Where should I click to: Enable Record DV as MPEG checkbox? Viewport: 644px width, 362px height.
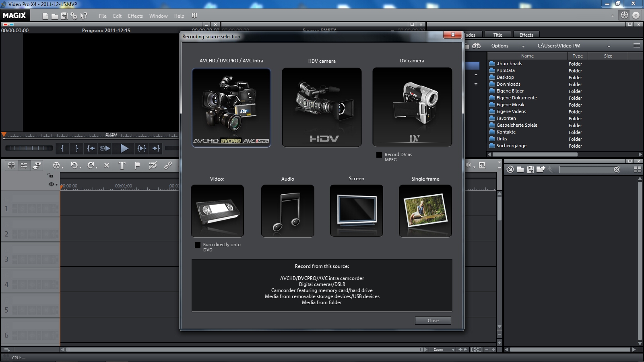(x=379, y=155)
